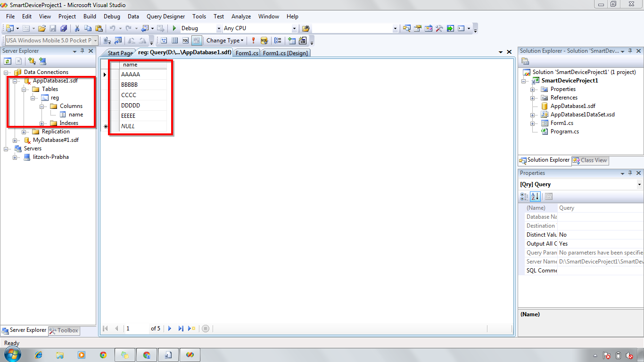Click the Open File folder icon in toolbar
Screen dimensions: 644x362
pos(42,28)
